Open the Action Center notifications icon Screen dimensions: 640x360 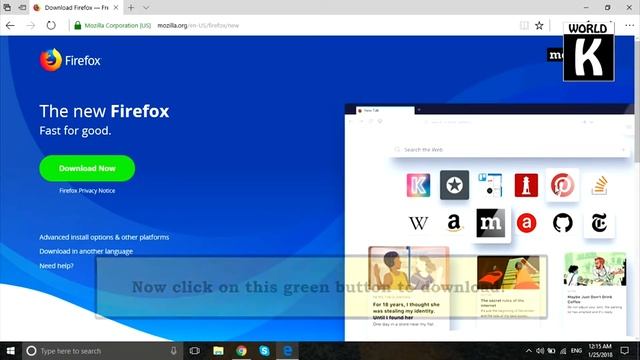tap(624, 351)
